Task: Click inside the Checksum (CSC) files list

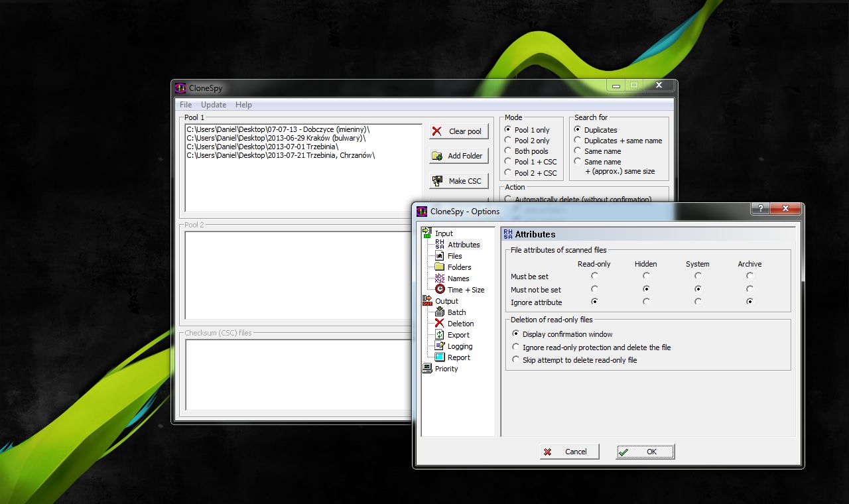Action: tap(298, 375)
